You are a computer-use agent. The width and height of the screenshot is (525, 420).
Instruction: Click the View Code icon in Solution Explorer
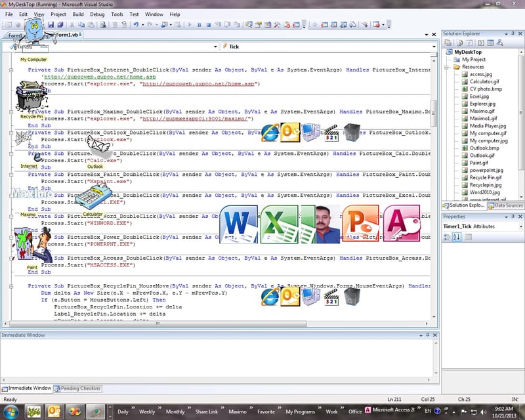481,43
